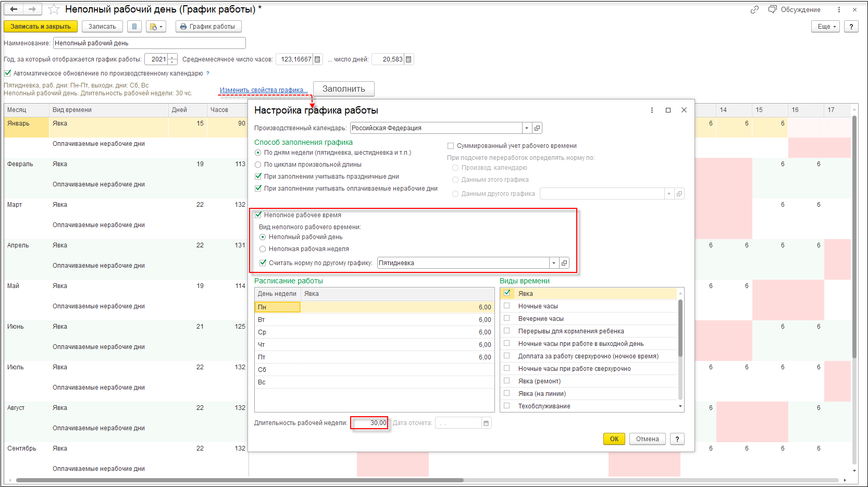Open record icon of Данным другого графика field
868x487 pixels.
coord(679,194)
